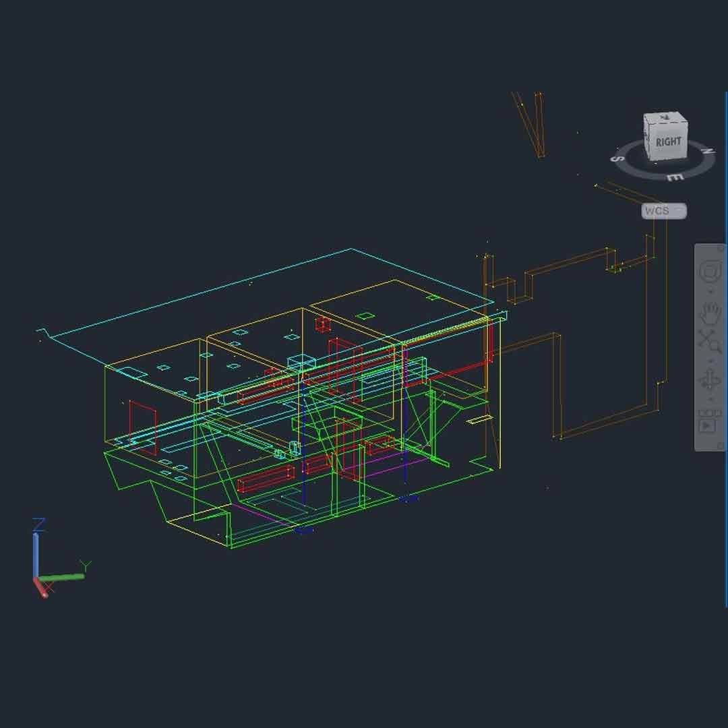Click the top face of the ViewCube
The width and height of the screenshot is (728, 728).
665,117
